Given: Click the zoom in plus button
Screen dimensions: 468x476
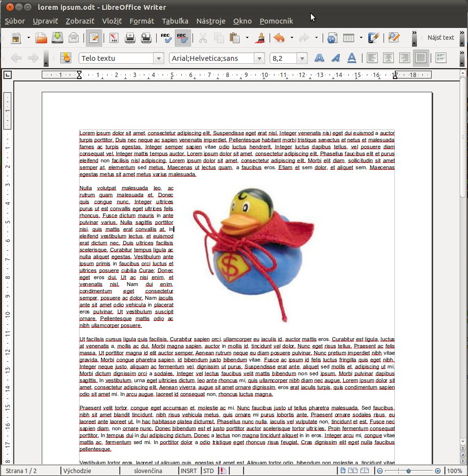Looking at the screenshot, I should [438, 471].
